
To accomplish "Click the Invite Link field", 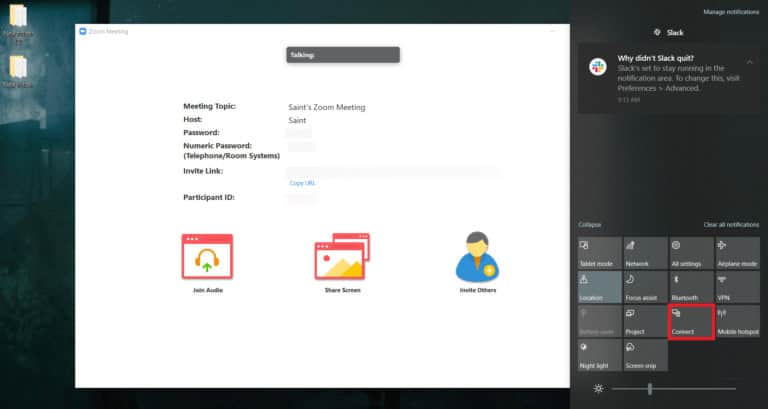I will pyautogui.click(x=392, y=171).
